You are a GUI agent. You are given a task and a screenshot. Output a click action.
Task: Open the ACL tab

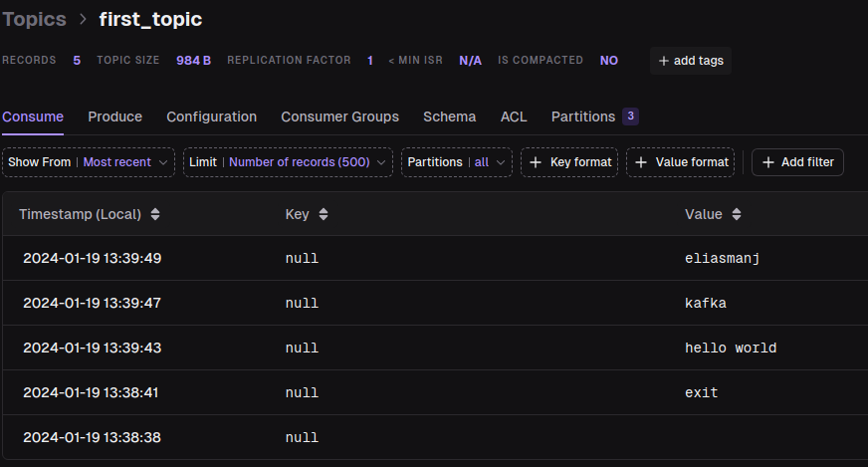(514, 117)
